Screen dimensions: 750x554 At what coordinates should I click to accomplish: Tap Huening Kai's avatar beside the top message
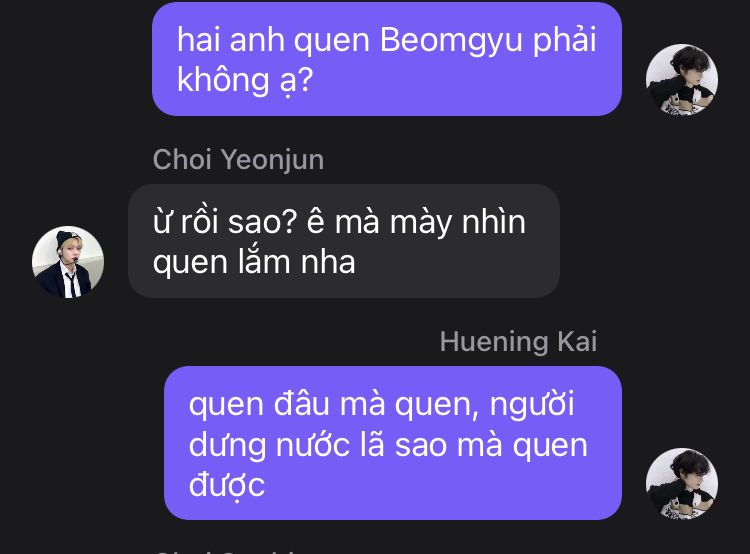coord(682,80)
